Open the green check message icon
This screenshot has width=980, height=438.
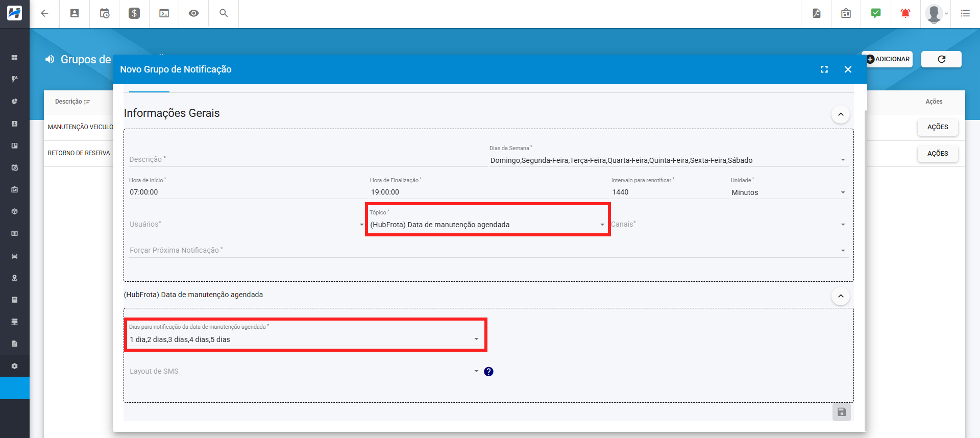point(876,13)
